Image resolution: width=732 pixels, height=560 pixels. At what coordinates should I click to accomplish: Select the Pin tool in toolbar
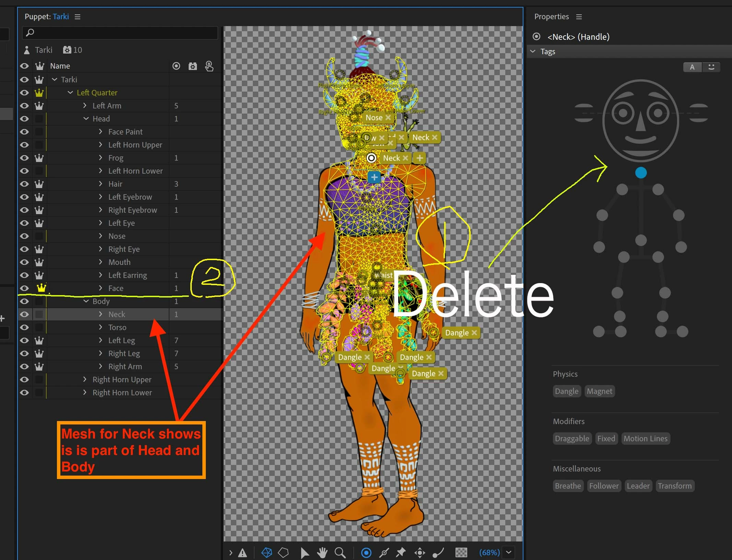click(x=400, y=552)
